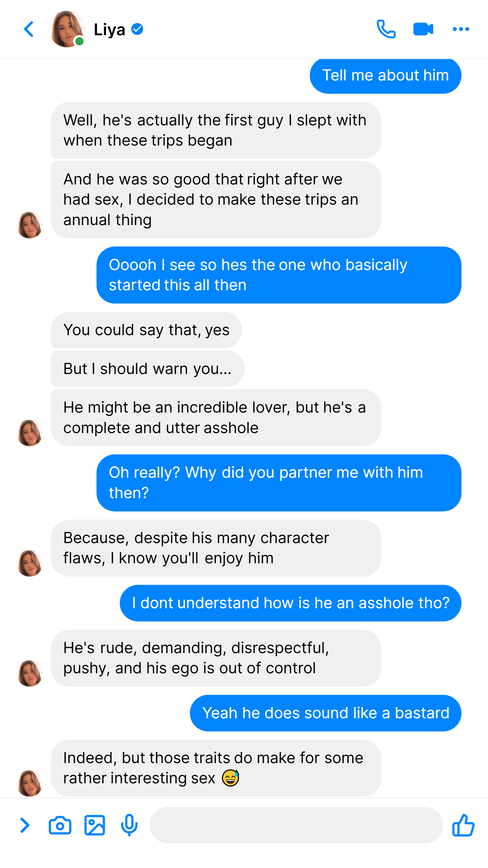Viewport: 488px width, 868px height.
Task: Tap Liya's avatar beside "annual thing" message
Action: pos(30,225)
